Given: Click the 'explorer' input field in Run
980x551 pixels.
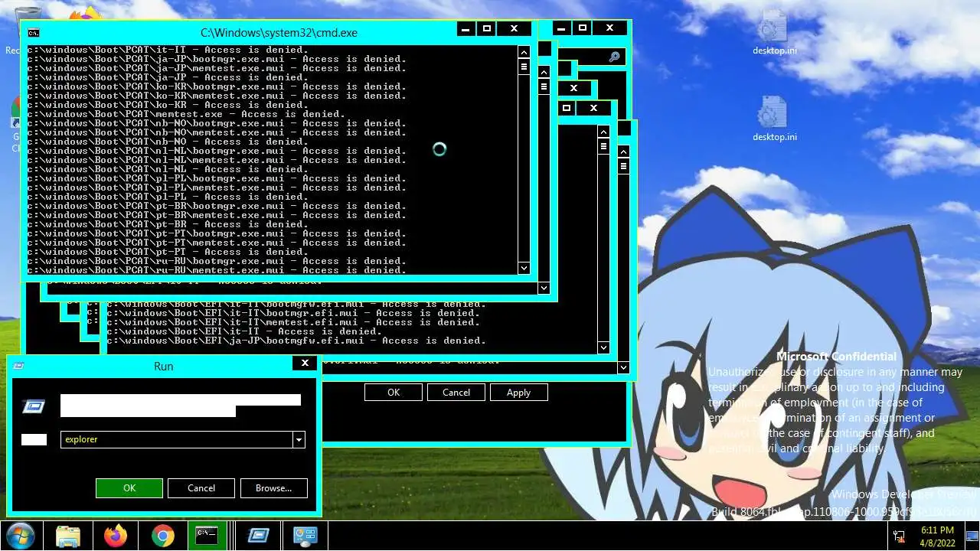Looking at the screenshot, I should click(x=177, y=439).
